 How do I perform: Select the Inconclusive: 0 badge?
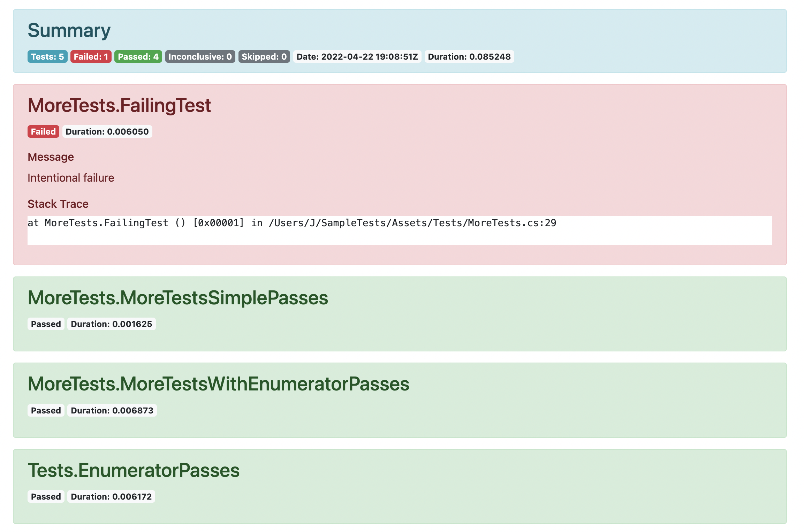(x=200, y=56)
